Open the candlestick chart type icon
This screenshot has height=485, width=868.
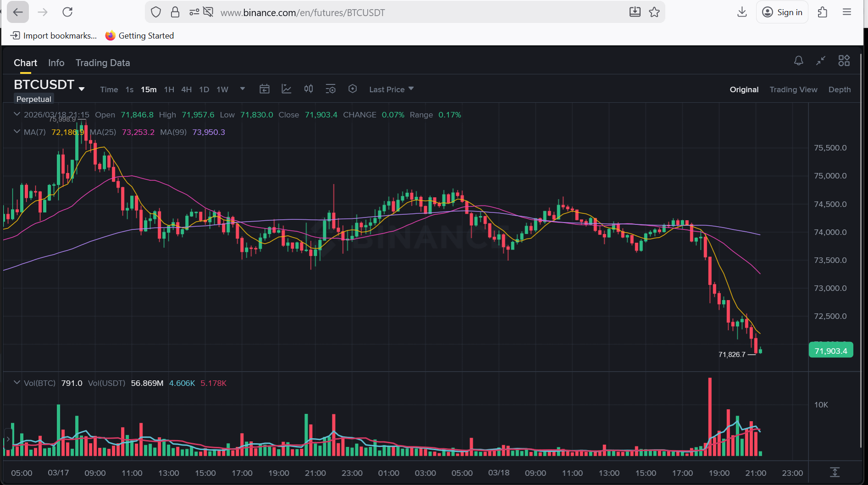tap(309, 89)
